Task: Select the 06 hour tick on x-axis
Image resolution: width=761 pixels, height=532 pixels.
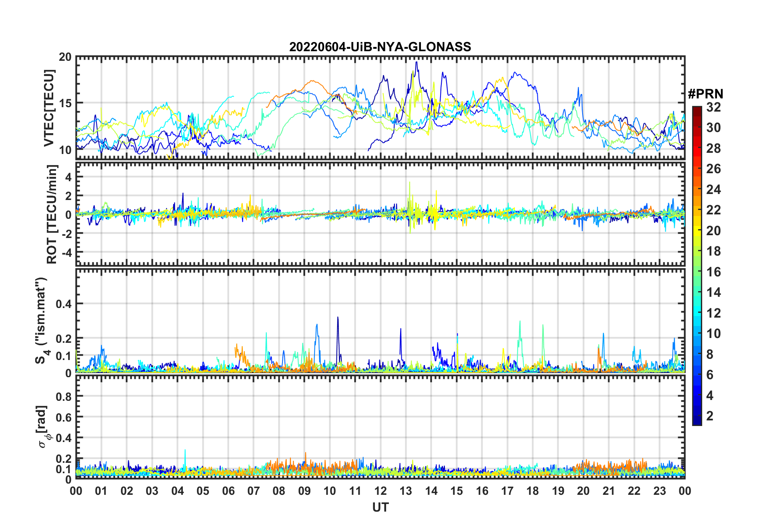Action: point(228,491)
